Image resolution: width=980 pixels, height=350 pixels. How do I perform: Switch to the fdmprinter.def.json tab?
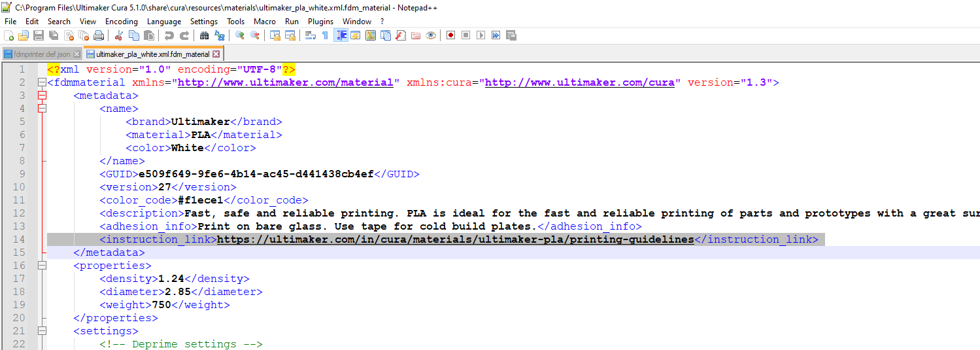point(42,54)
